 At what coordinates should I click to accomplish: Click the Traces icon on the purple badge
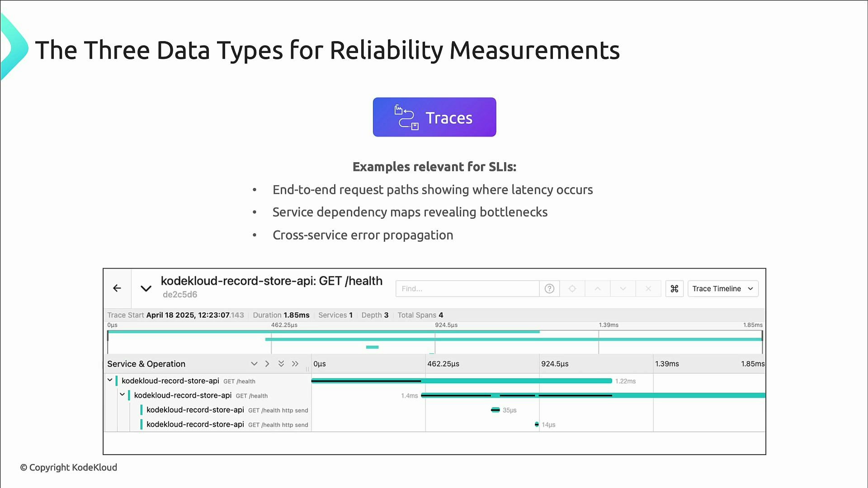[x=406, y=117]
